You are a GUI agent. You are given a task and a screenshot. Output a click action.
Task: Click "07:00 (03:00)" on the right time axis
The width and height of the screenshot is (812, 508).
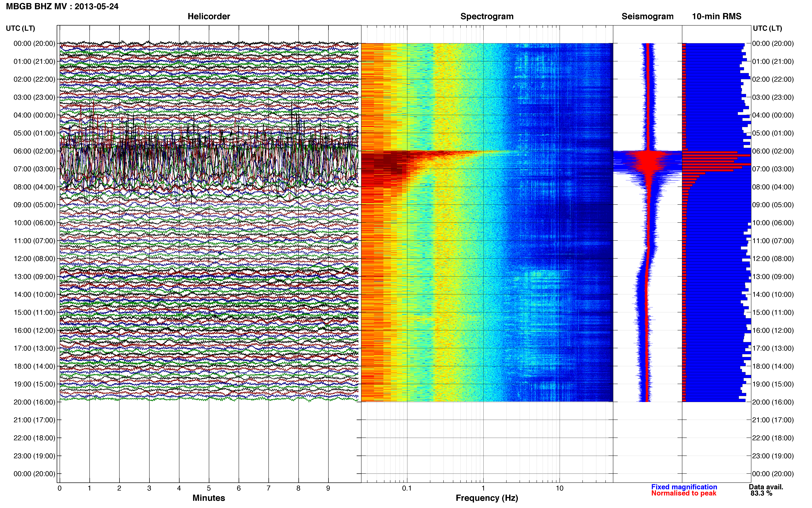773,169
